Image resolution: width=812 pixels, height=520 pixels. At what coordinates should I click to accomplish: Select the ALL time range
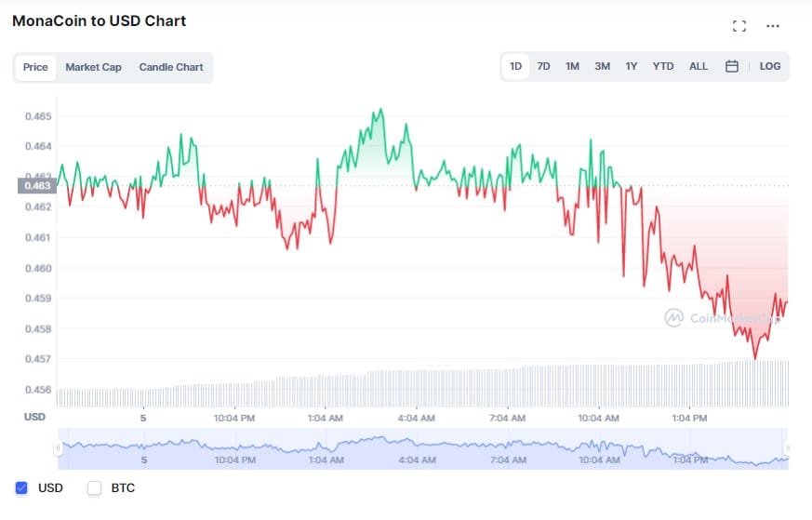pyautogui.click(x=699, y=66)
